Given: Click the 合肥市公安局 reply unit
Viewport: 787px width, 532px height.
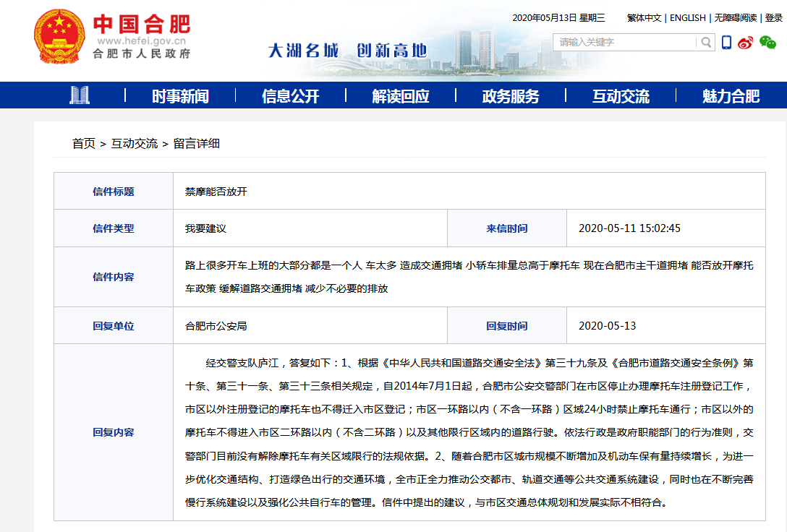Looking at the screenshot, I should pos(216,326).
